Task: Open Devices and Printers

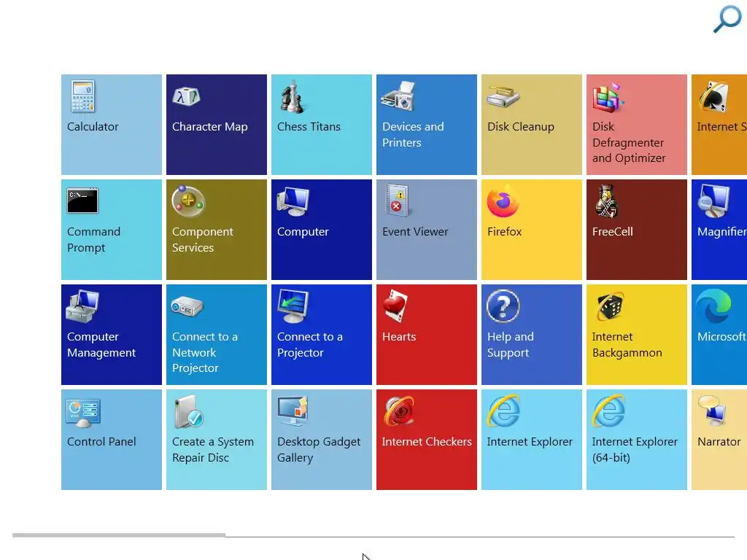Action: [x=426, y=125]
